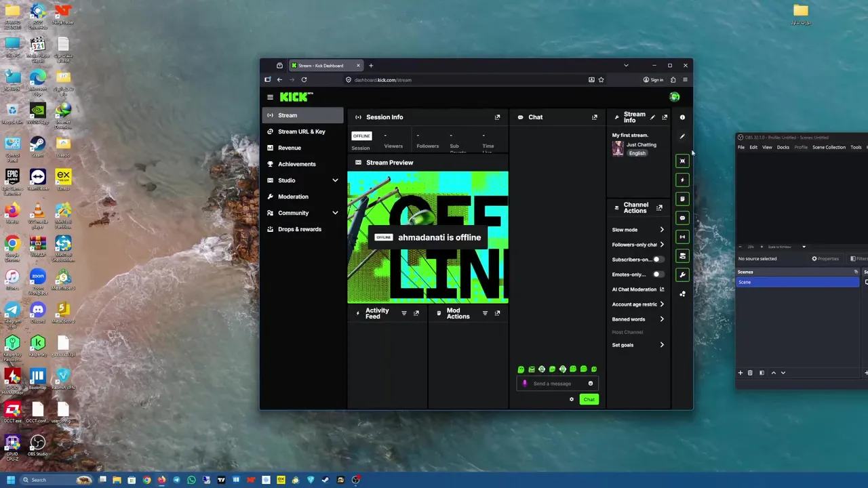Screen dimensions: 868x488
Task: Pop out the Mod Actions panel
Action: [497, 313]
